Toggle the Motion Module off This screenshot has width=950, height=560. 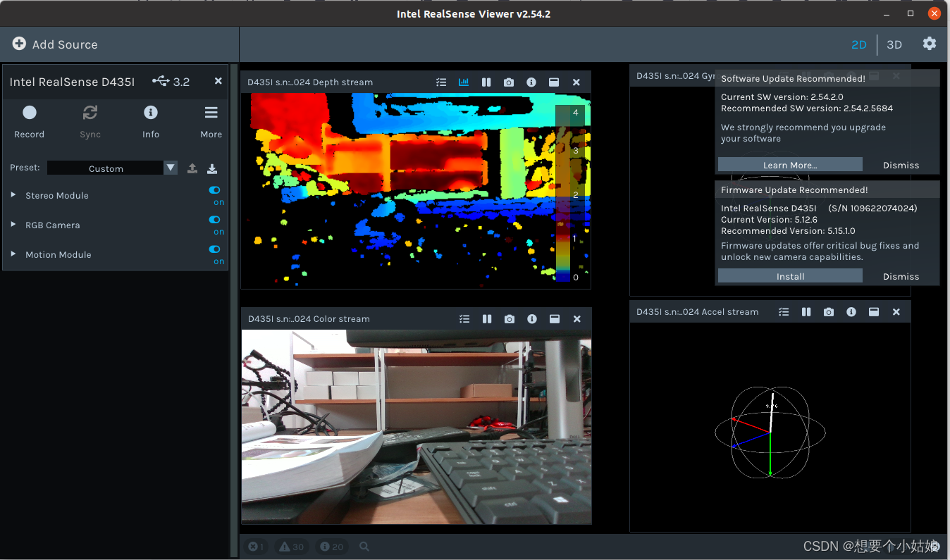click(215, 249)
